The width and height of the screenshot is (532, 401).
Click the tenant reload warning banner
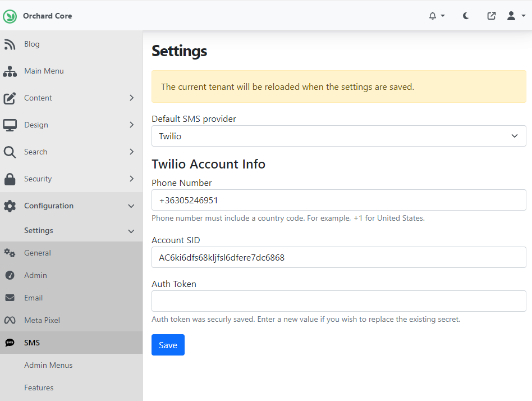click(x=338, y=86)
